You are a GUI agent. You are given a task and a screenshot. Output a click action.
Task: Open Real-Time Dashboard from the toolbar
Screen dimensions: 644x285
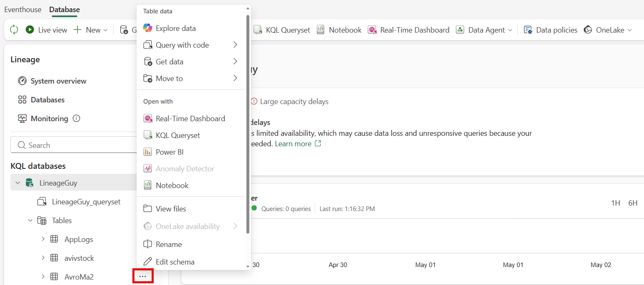[409, 30]
